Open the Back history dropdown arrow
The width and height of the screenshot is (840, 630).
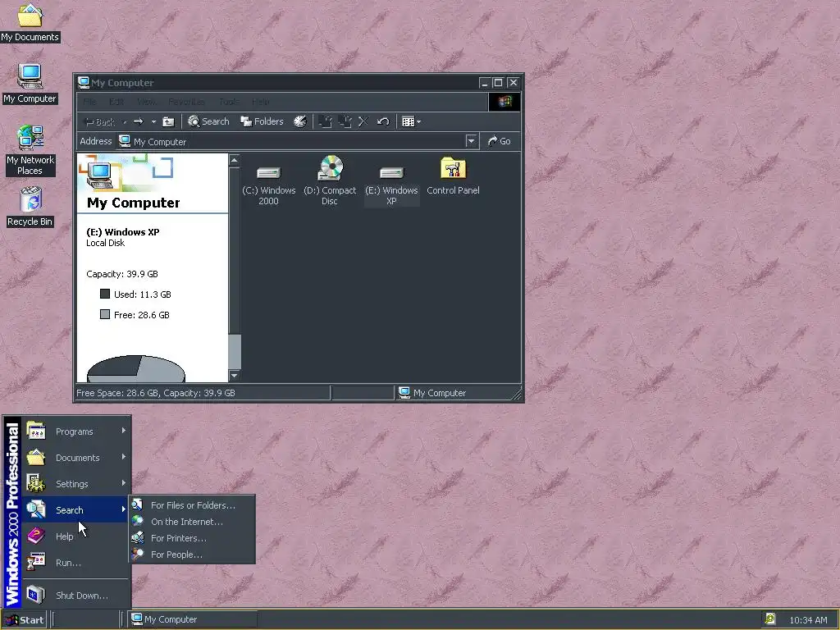click(125, 122)
